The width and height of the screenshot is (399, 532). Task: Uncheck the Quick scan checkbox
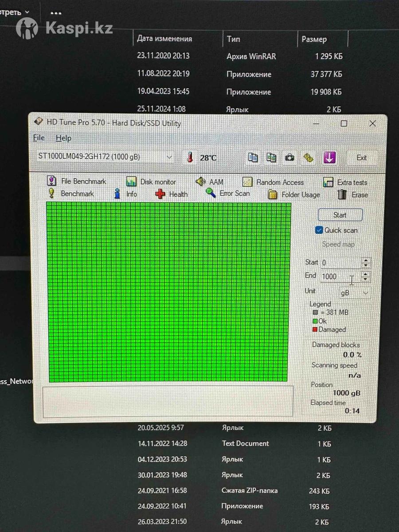[x=319, y=230]
